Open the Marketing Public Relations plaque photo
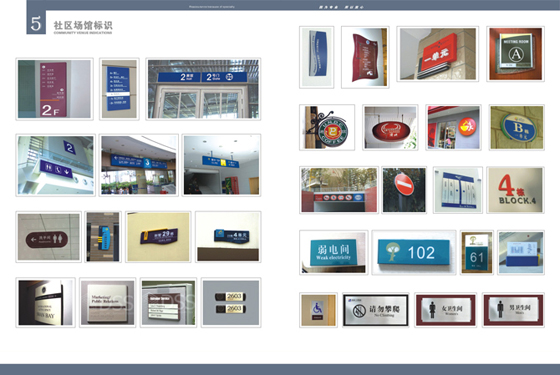The width and height of the screenshot is (560, 375). coord(108,302)
